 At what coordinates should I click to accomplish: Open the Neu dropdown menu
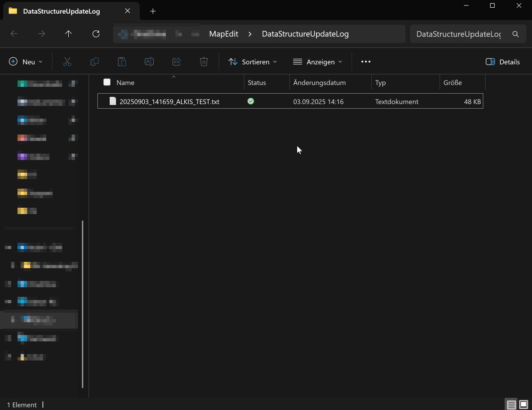click(26, 62)
